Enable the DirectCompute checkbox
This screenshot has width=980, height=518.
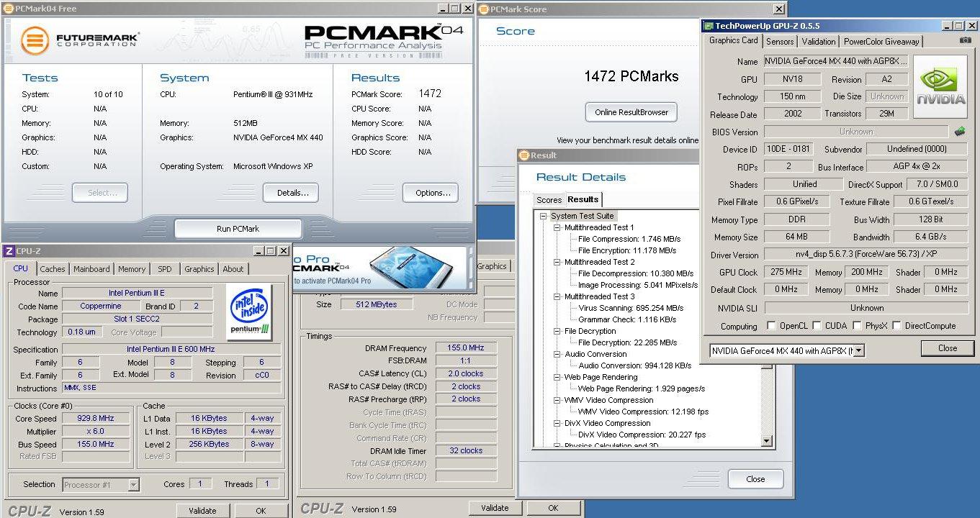(896, 326)
